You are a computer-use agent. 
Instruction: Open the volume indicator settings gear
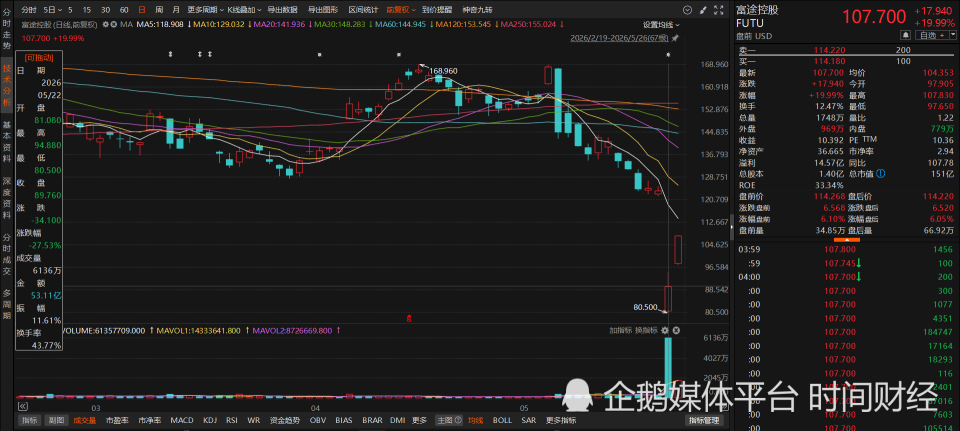tap(665, 330)
